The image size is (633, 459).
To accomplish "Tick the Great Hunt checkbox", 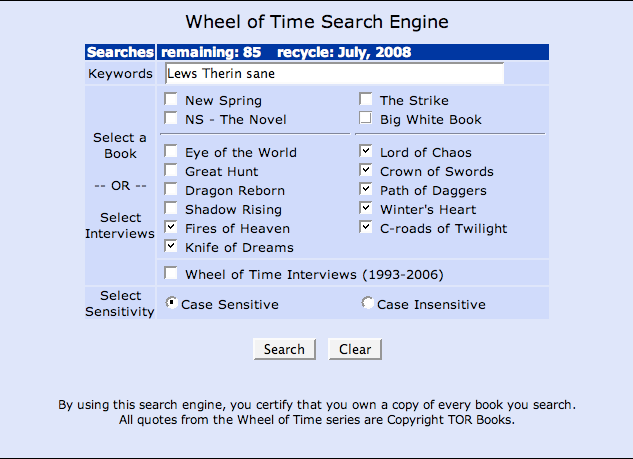I will tap(171, 170).
